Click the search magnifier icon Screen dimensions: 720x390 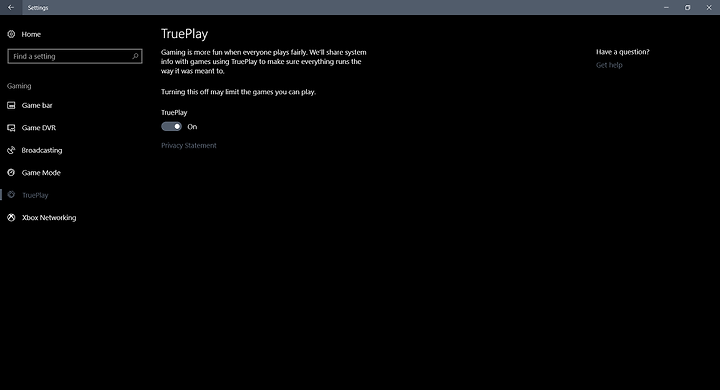(x=135, y=56)
